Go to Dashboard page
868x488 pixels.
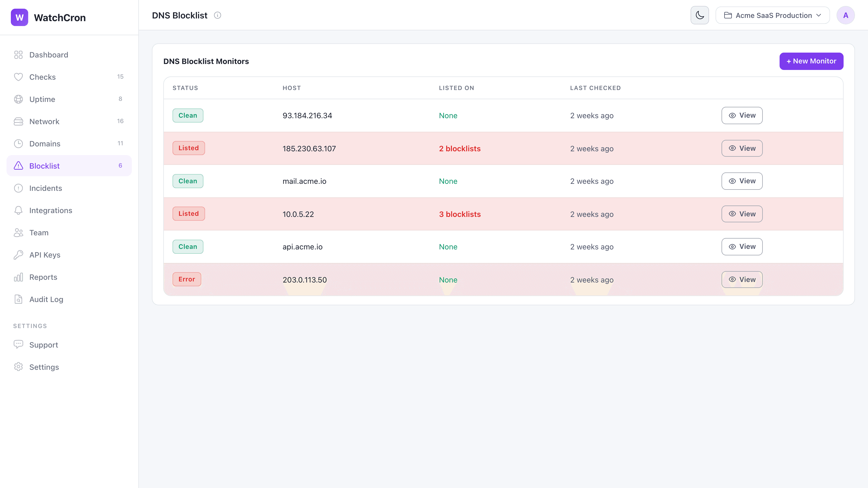click(x=69, y=55)
